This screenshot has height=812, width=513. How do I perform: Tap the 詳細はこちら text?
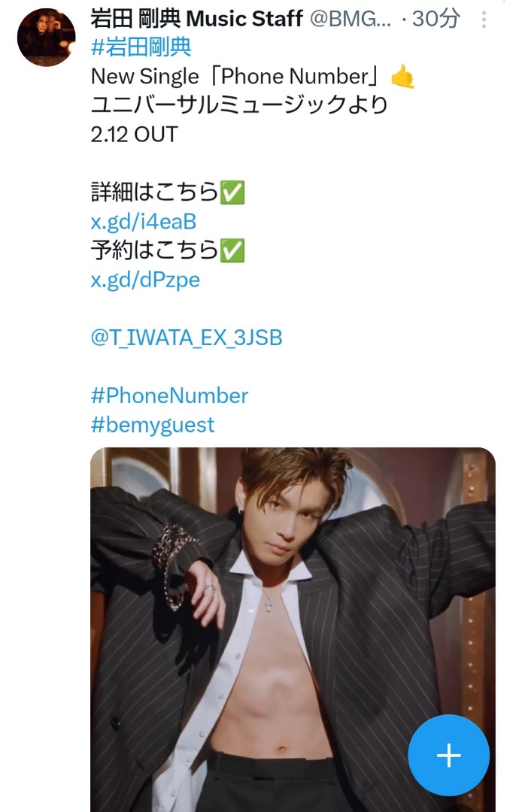pos(154,192)
